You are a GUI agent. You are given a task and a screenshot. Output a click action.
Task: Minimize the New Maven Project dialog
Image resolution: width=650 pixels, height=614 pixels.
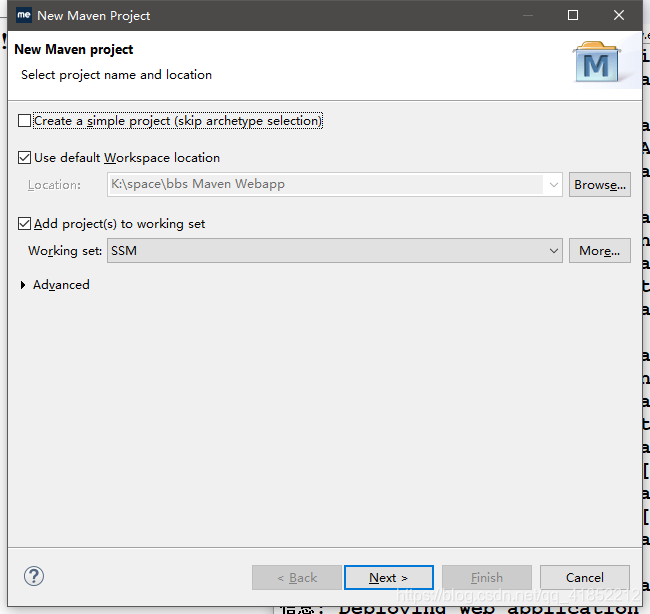tap(528, 15)
